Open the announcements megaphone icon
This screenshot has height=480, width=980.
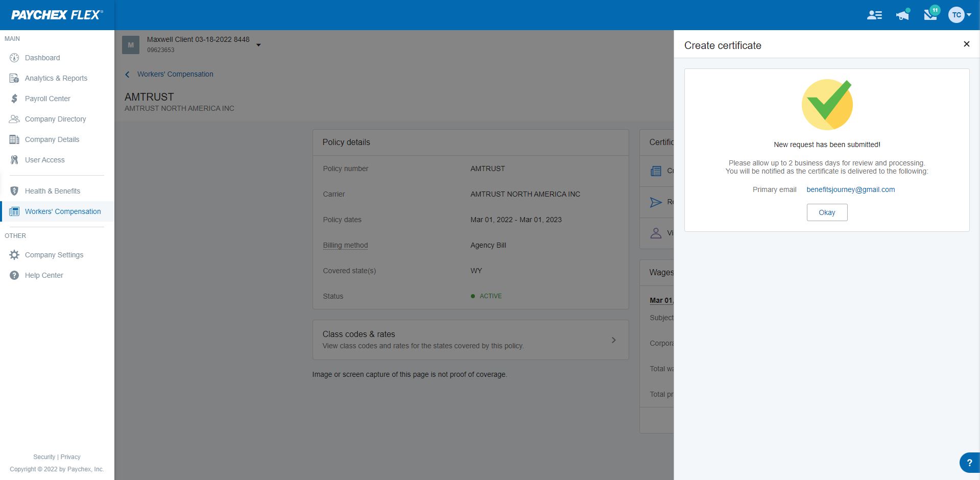click(902, 15)
